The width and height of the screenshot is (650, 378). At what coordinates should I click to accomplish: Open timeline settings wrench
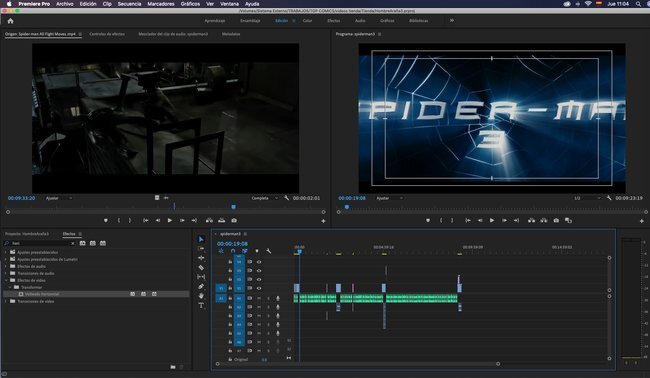tap(269, 251)
